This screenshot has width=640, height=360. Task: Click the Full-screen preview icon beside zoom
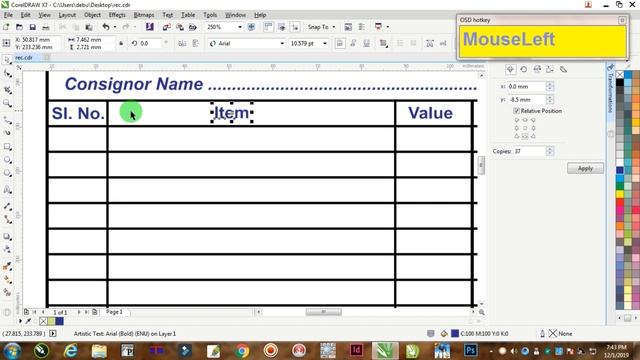251,27
